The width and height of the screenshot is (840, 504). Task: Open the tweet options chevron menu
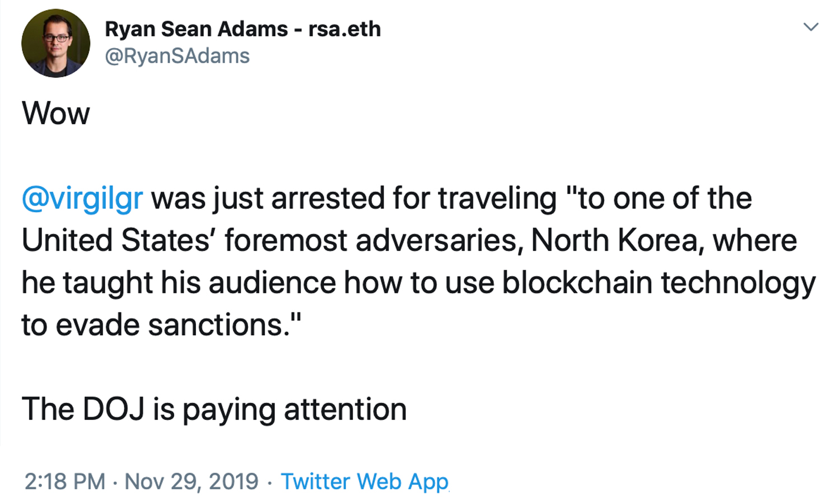[x=811, y=27]
